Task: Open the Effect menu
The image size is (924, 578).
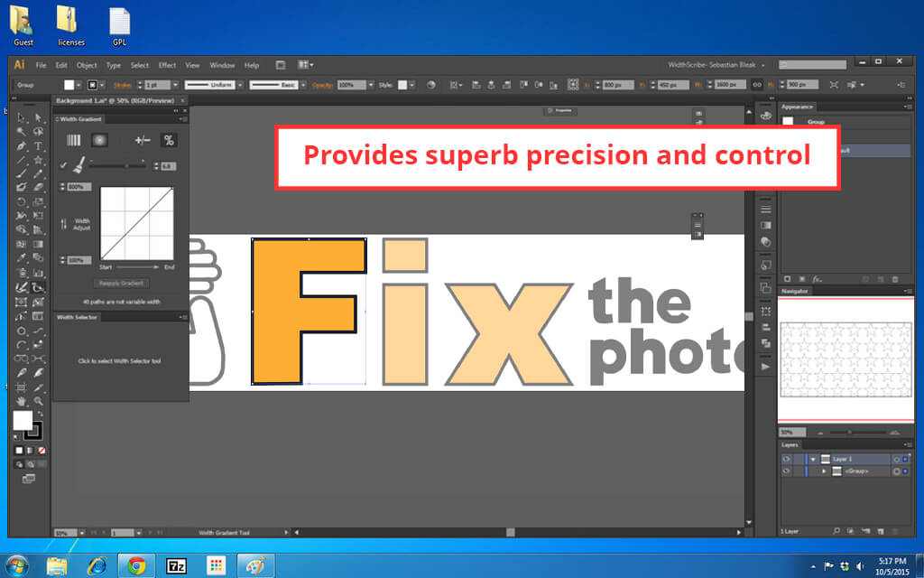Action: pyautogui.click(x=167, y=65)
